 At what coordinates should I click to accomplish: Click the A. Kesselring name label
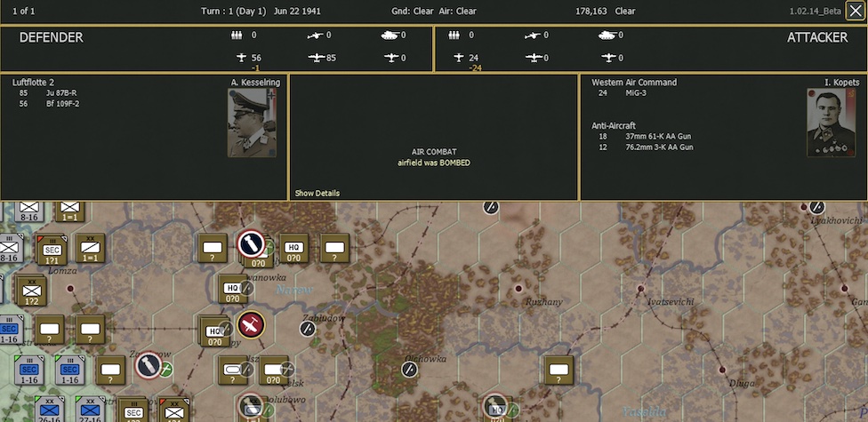click(256, 83)
